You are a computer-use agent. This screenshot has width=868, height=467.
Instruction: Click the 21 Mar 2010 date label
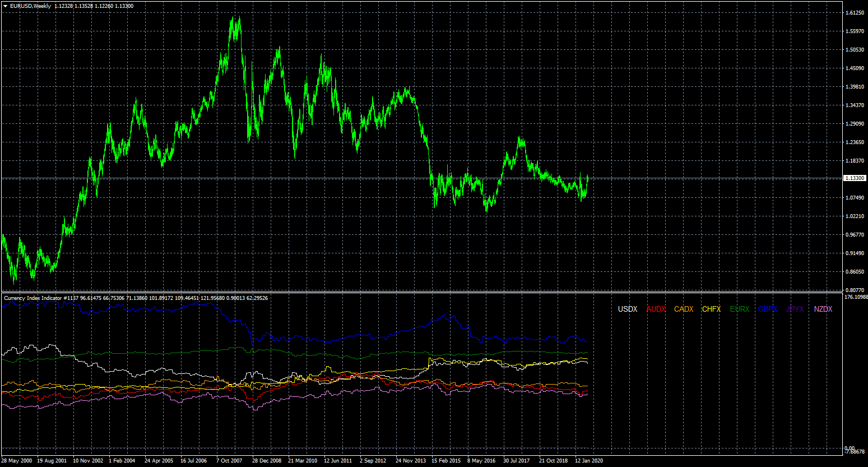(x=303, y=461)
